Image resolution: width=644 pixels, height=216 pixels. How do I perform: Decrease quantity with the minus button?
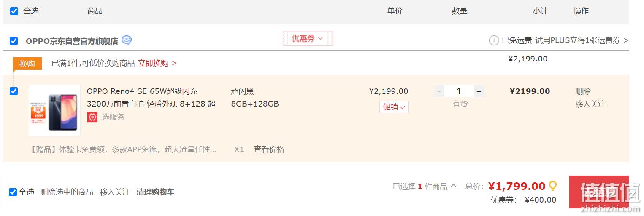(439, 91)
